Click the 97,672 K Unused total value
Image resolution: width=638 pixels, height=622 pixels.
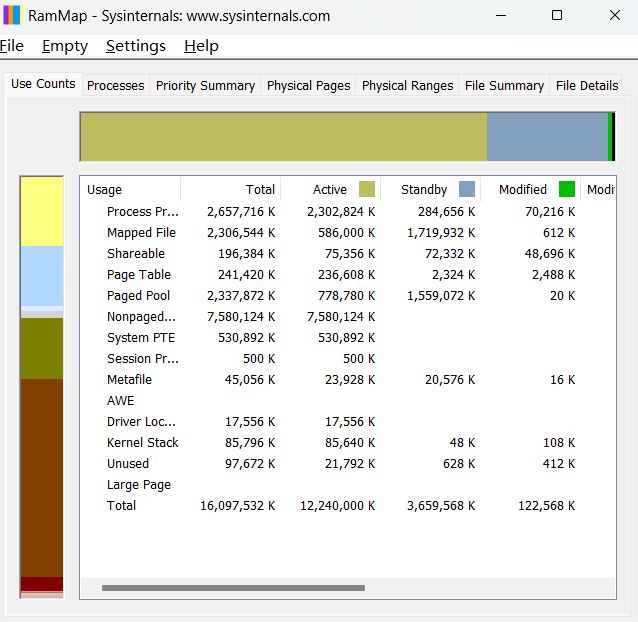click(x=250, y=464)
